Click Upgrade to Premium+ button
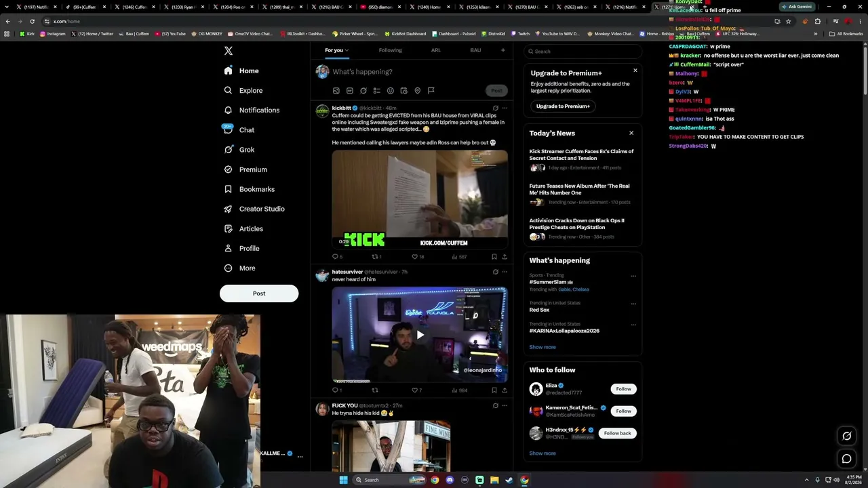Viewport: 868px width, 488px height. tap(563, 106)
